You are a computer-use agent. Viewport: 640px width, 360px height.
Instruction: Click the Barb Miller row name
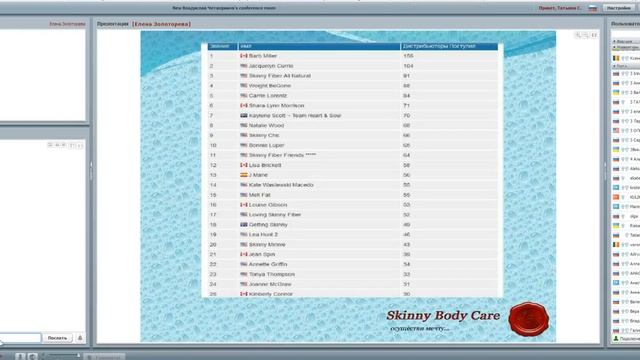click(263, 56)
